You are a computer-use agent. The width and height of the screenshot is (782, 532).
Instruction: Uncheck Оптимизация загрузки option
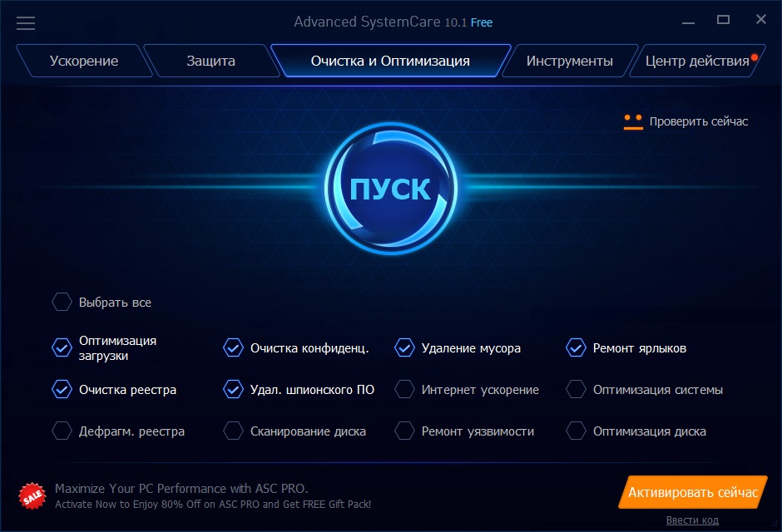[62, 347]
